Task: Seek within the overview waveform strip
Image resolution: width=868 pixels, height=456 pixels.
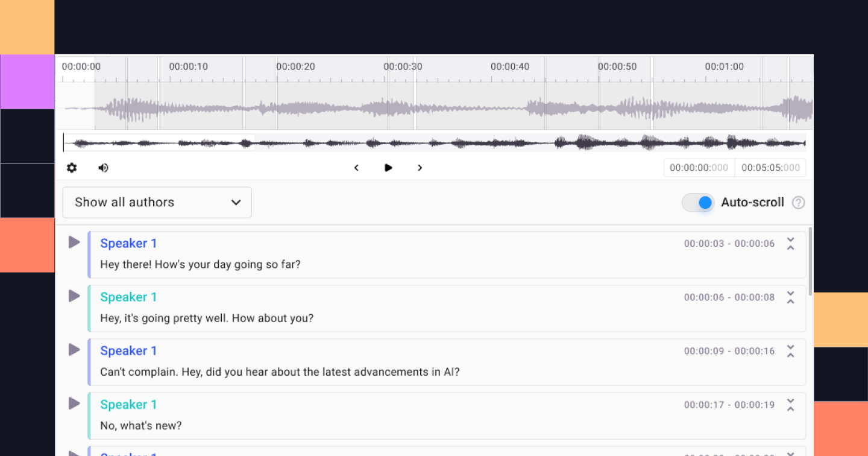Action: [x=434, y=143]
